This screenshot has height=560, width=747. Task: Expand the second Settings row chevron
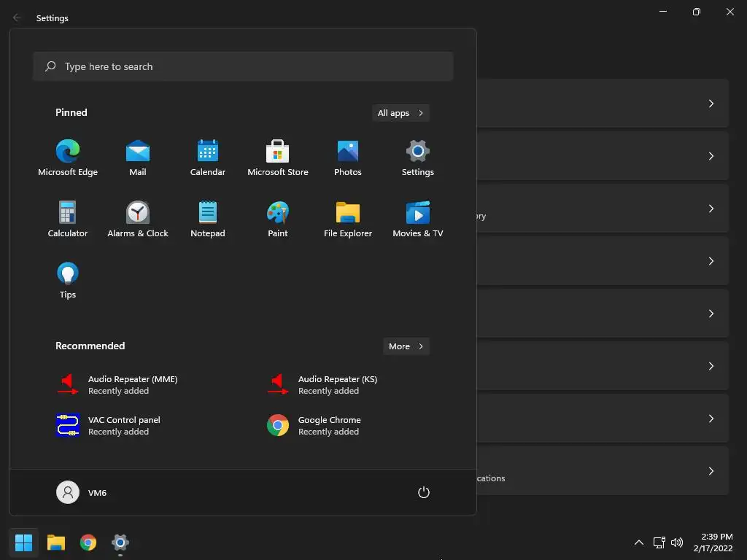[x=711, y=156]
